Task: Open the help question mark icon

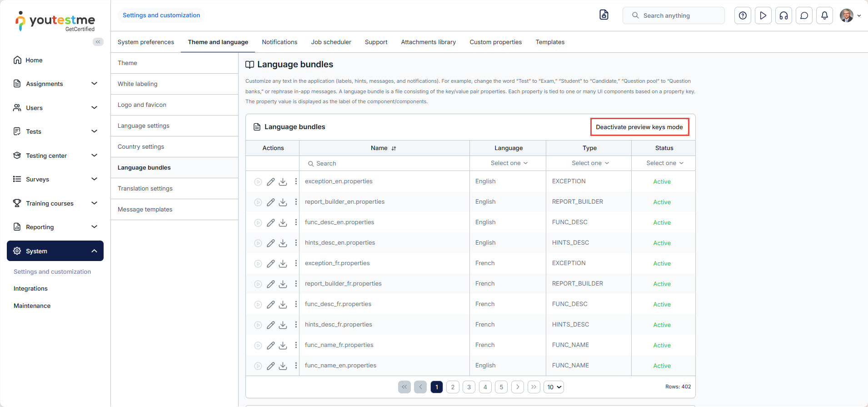Action: pos(743,15)
